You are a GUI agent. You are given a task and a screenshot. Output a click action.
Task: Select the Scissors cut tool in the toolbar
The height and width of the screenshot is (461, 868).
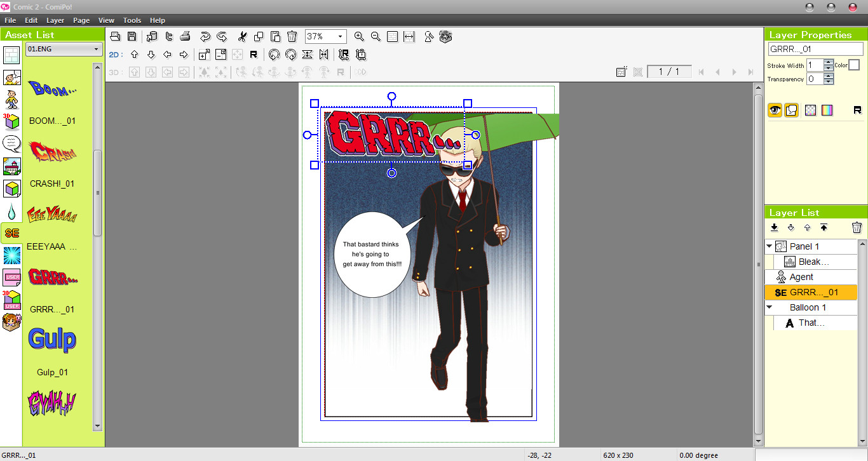pyautogui.click(x=242, y=36)
